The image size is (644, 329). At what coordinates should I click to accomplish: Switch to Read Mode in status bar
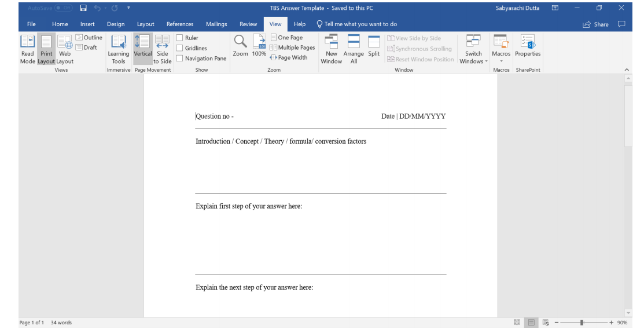pos(517,323)
